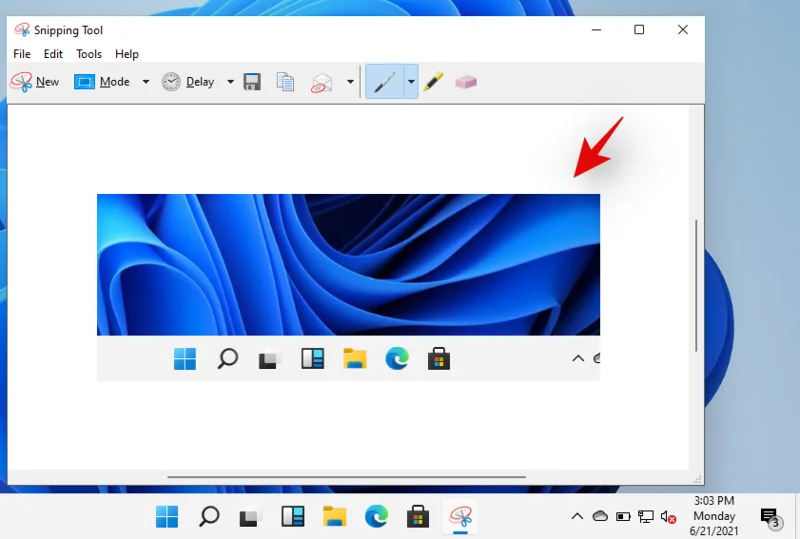Click the captured snip image
Viewport: 800px width, 539px height.
(x=348, y=287)
